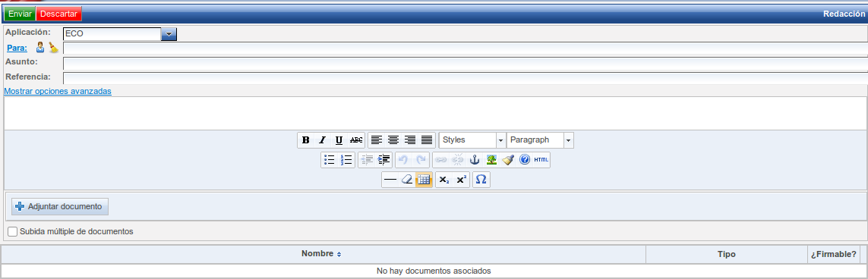
Task: Align text left
Action: pos(377,140)
